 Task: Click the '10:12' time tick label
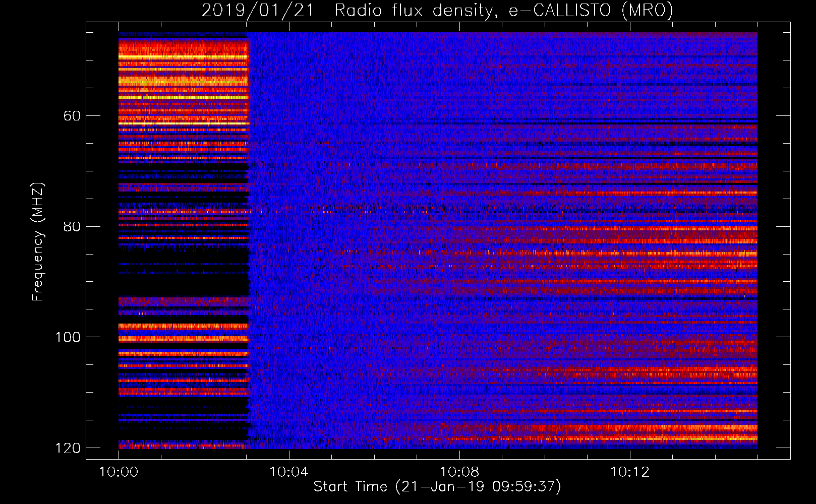click(x=629, y=472)
